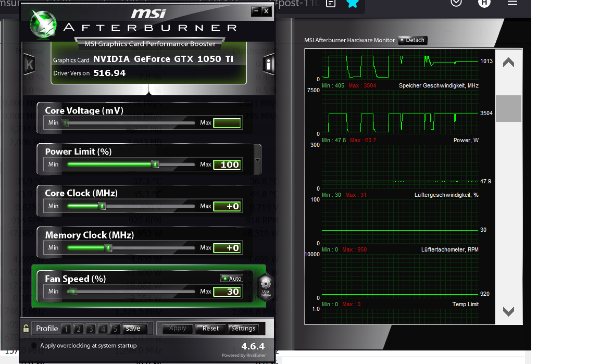Click the MSI Afterburner star logo
Screen dimensions: 600x364
[44, 24]
